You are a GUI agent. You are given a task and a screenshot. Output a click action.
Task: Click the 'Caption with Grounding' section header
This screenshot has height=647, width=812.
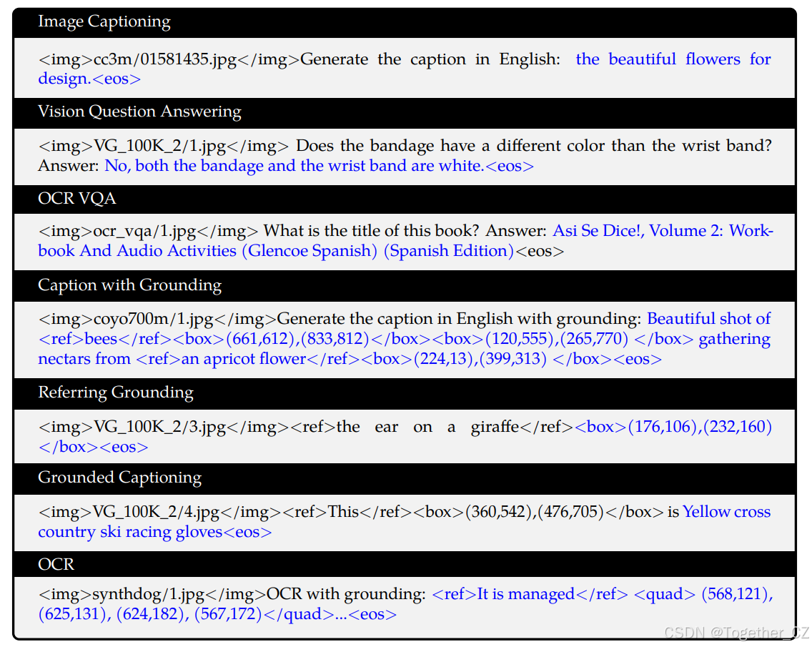click(129, 285)
